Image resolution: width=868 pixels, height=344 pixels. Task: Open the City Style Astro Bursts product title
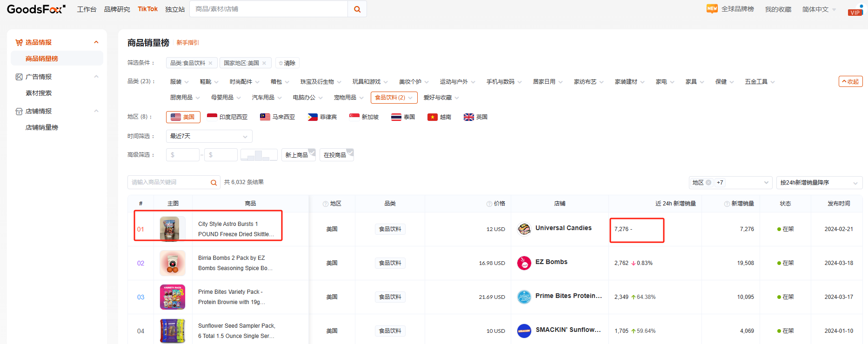236,229
